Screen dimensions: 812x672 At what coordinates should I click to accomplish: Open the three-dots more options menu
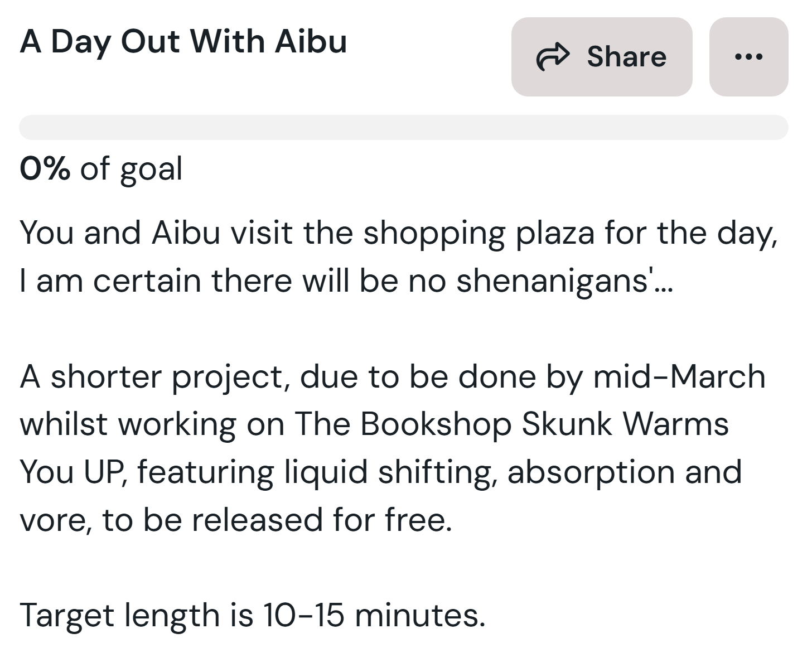pos(748,57)
